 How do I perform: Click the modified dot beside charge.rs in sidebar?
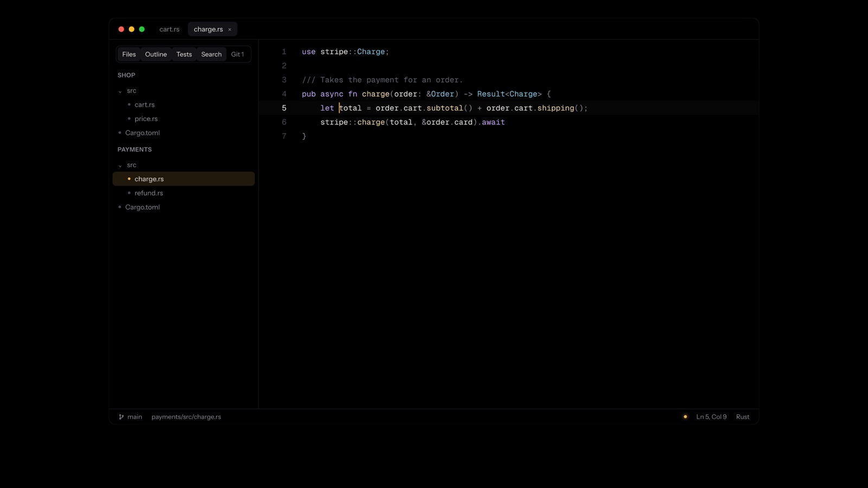click(129, 179)
